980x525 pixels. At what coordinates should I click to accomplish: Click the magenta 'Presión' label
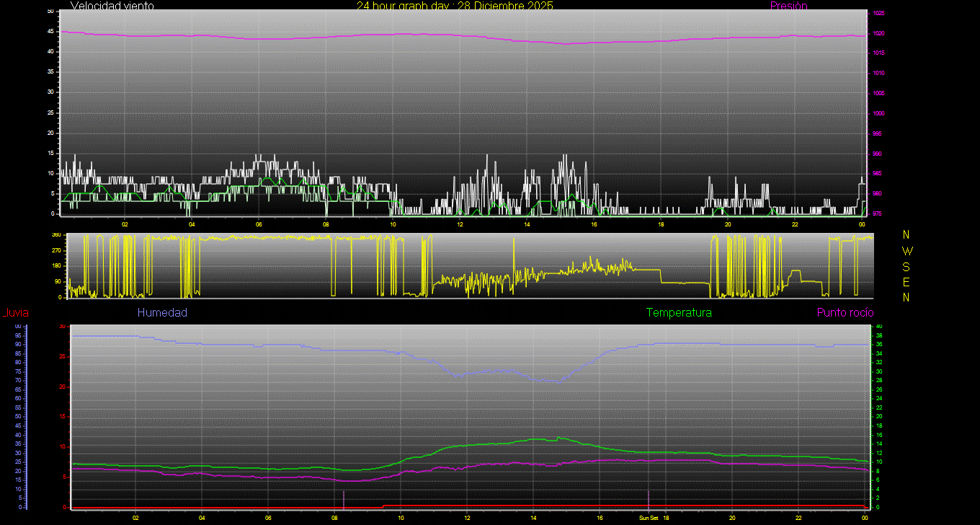(x=788, y=6)
